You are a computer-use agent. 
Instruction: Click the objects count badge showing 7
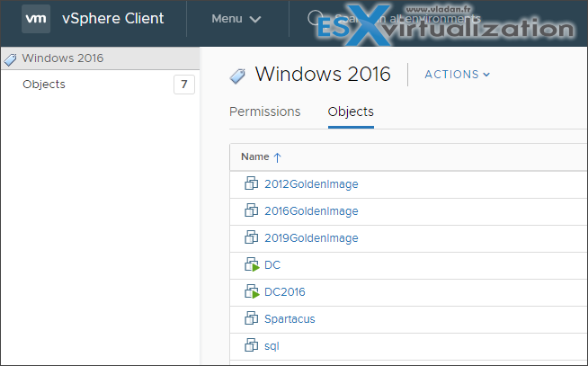coord(184,85)
